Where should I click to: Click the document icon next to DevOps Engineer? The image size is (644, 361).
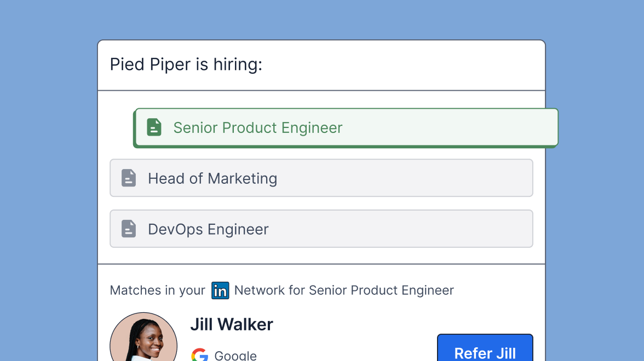click(129, 229)
